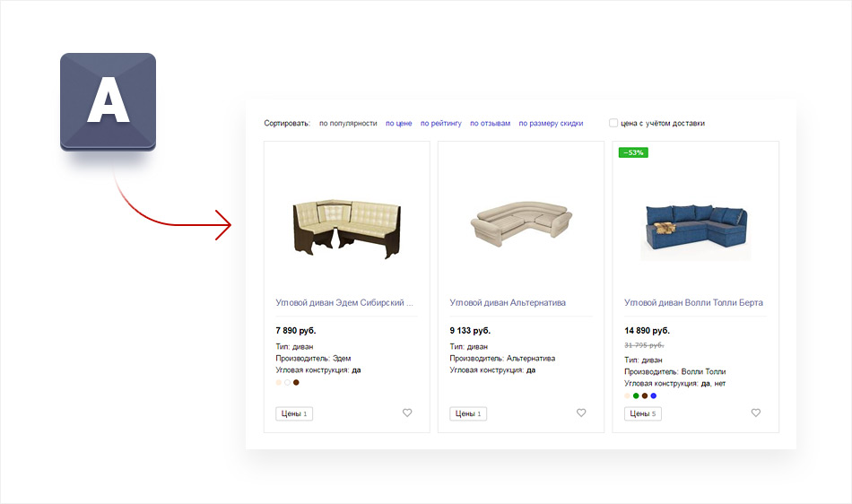
Task: Select blue color swatch on Волли Толли sofa
Action: (x=653, y=395)
